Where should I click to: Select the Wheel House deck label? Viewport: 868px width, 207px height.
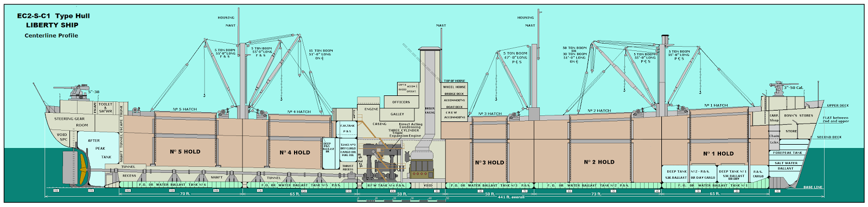click(454, 87)
